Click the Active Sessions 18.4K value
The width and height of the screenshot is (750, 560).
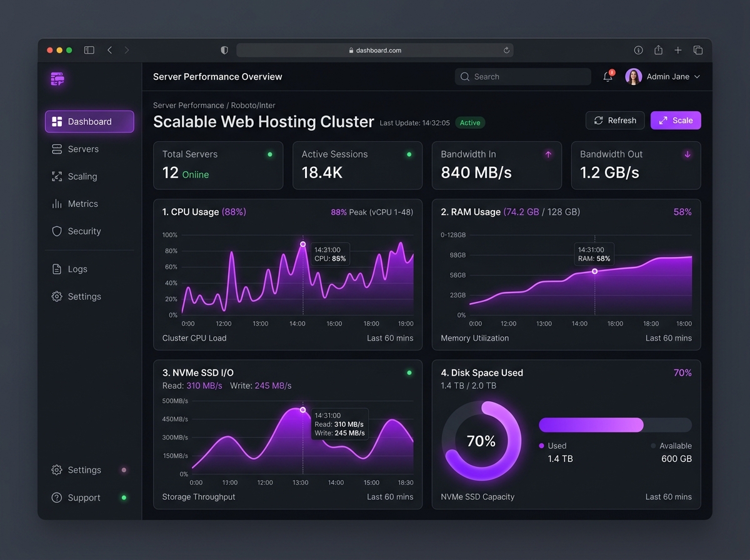point(322,173)
